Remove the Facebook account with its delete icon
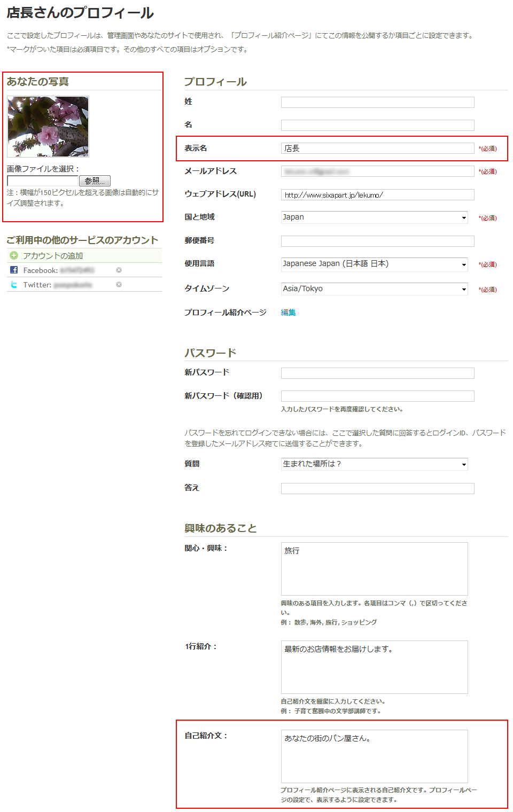Viewport: 513px width, 812px height. [119, 270]
